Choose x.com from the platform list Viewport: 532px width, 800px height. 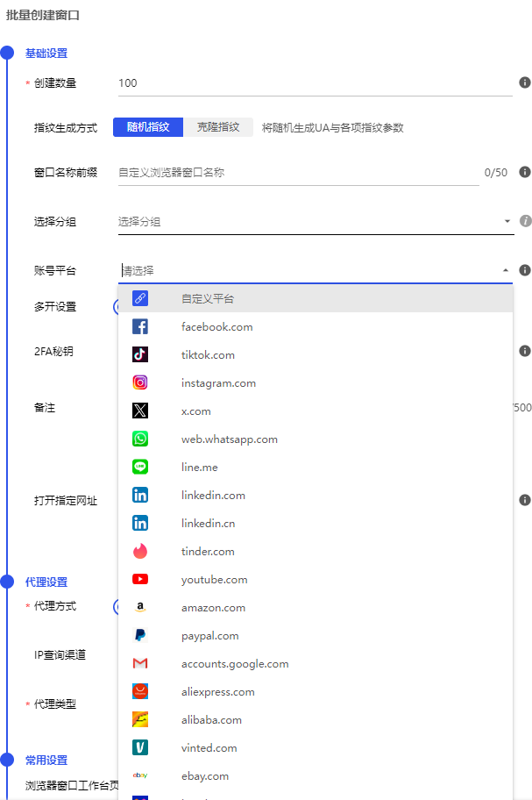(316, 411)
